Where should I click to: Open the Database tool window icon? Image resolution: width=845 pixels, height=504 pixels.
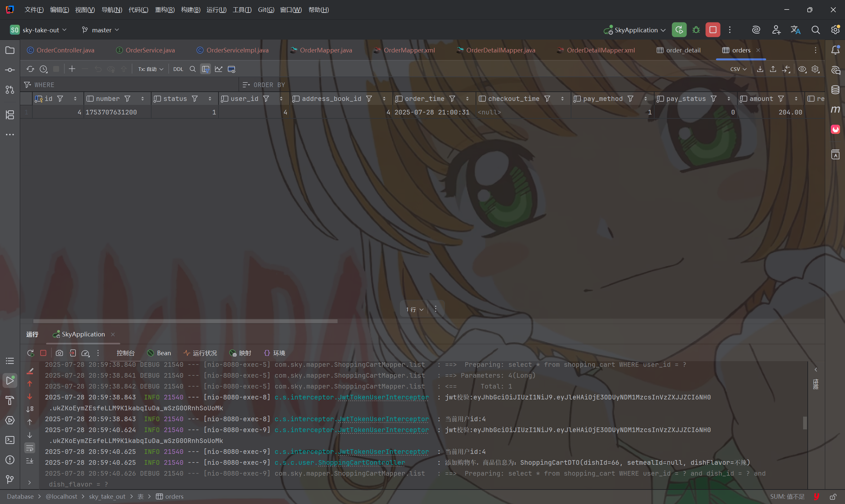tap(835, 90)
